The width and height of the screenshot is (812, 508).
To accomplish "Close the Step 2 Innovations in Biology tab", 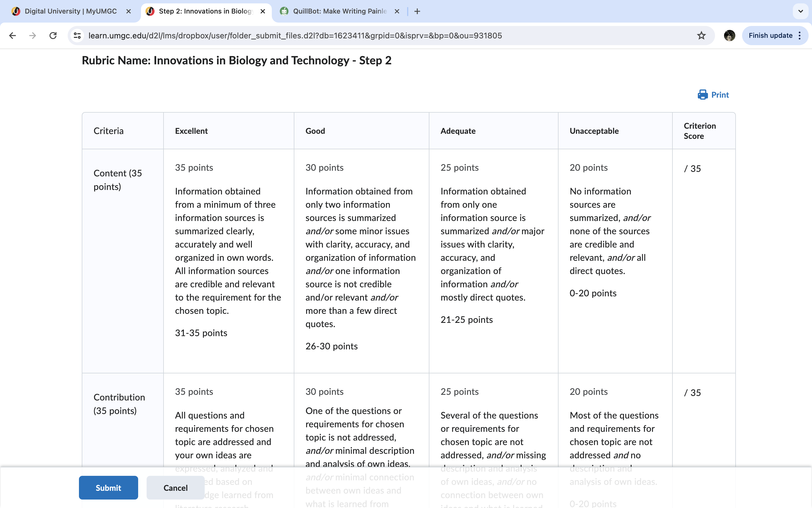I will [263, 11].
